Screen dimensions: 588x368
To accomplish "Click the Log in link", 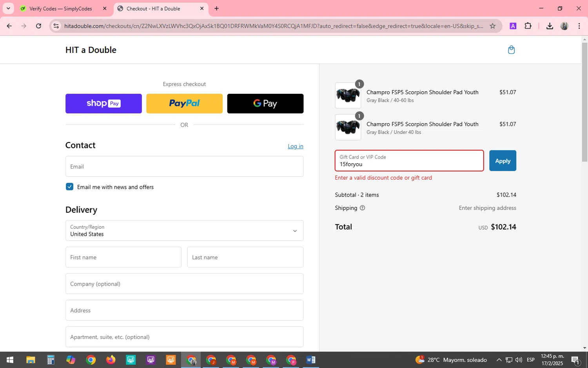I will pos(296,146).
